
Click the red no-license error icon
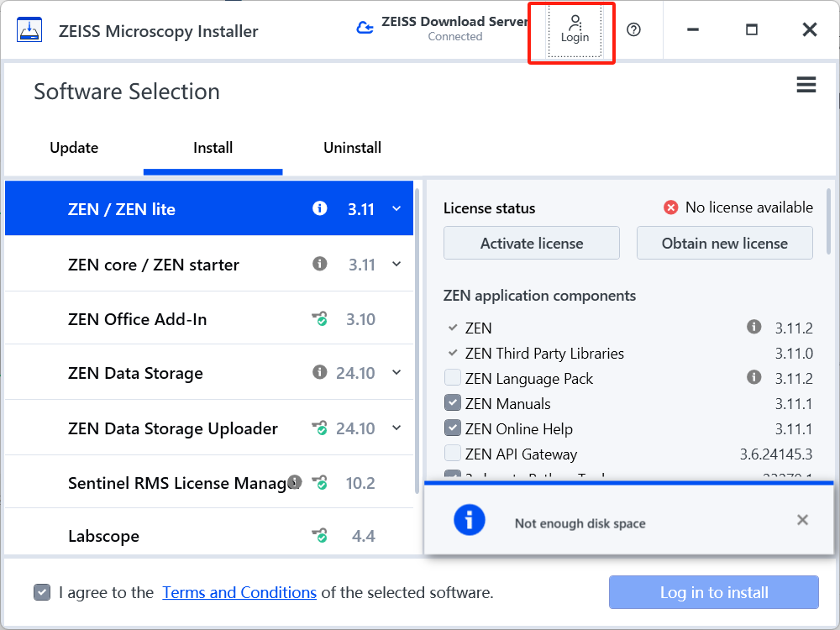click(670, 207)
